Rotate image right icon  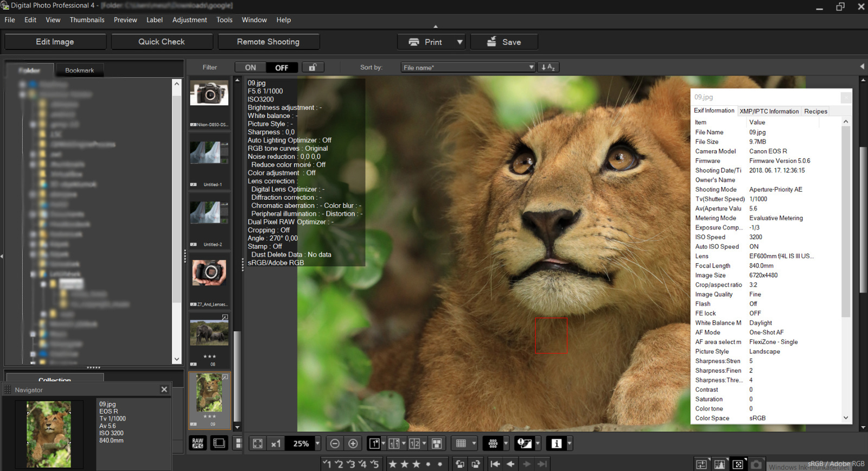click(476, 464)
